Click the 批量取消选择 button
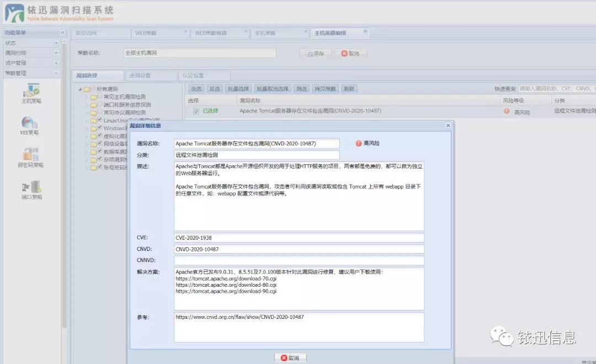The height and width of the screenshot is (364, 596). [273, 89]
